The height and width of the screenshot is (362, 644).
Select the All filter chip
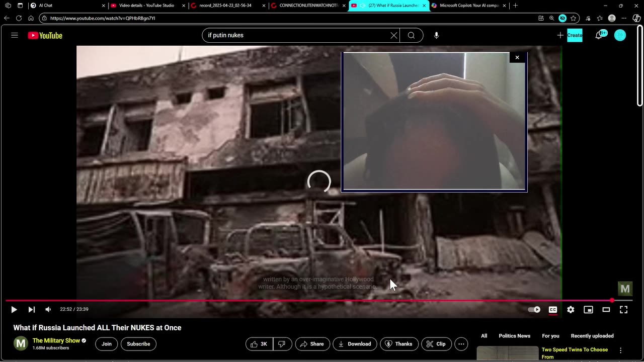pos(484,336)
